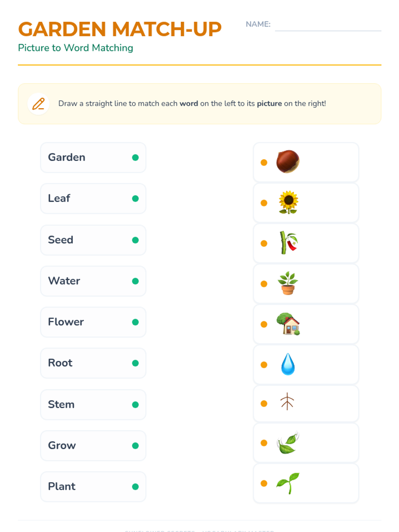Click the Name input line
This screenshot has width=399, height=532.
[x=328, y=25]
